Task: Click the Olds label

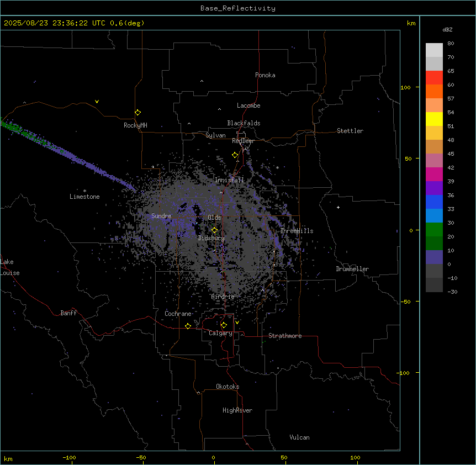Action: point(214,218)
